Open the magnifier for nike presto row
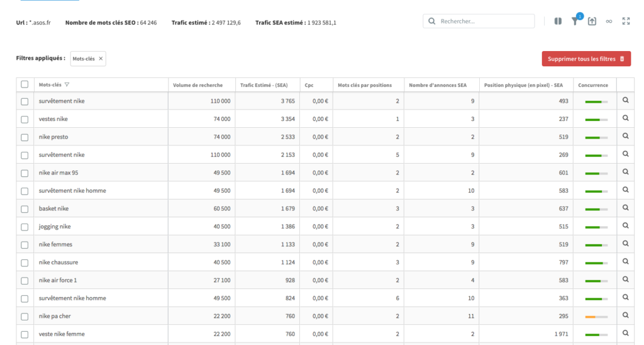The height and width of the screenshot is (345, 644). (x=626, y=136)
